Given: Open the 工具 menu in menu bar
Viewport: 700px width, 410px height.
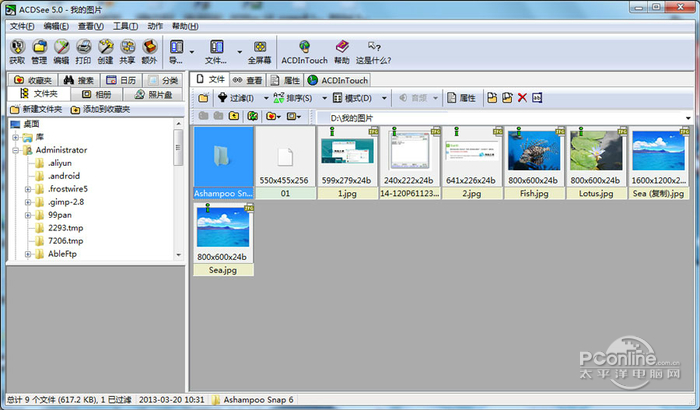Looking at the screenshot, I should tap(126, 25).
